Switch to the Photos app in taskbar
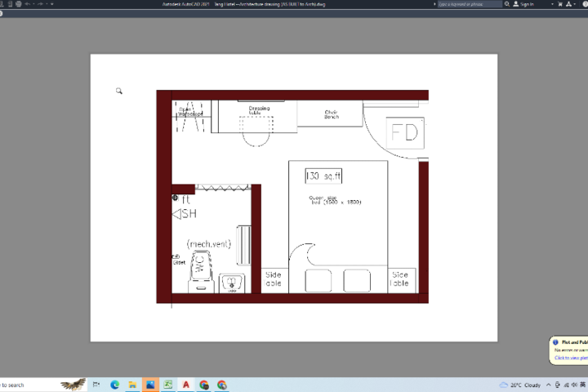 coord(150,385)
